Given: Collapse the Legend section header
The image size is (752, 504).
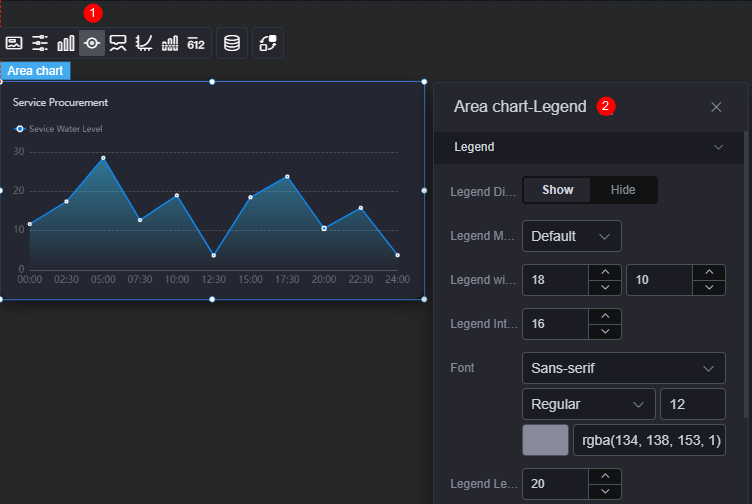Looking at the screenshot, I should coord(588,147).
